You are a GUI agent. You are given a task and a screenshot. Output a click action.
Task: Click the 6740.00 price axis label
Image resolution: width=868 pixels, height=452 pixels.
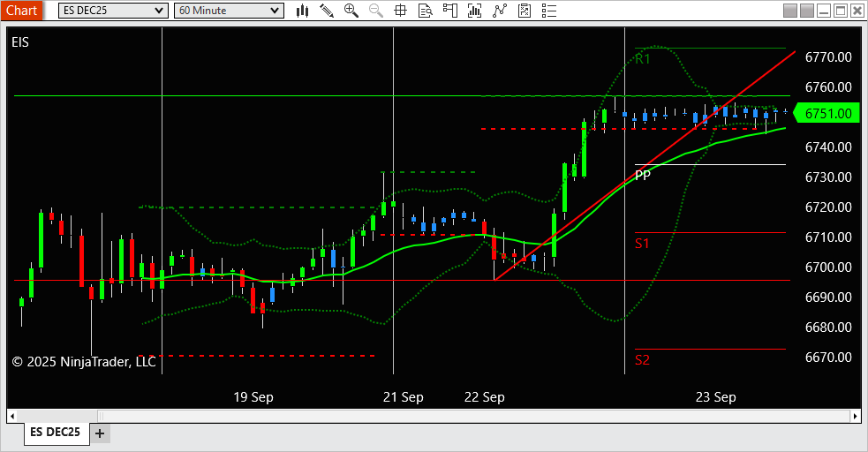[x=828, y=147]
